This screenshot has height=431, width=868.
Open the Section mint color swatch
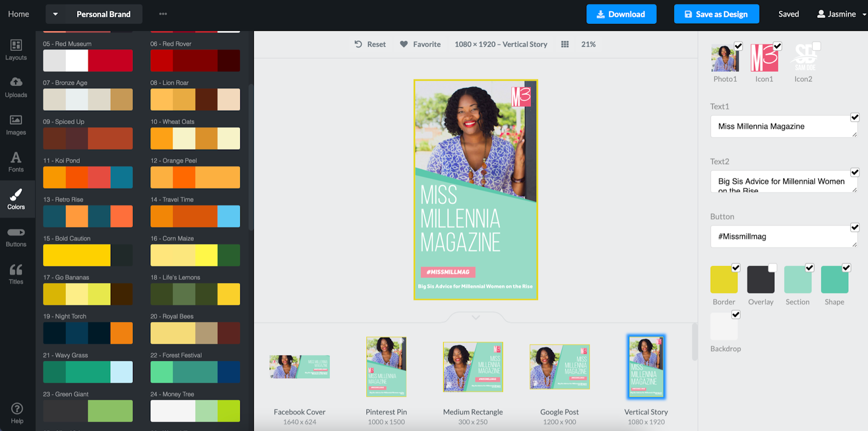[x=797, y=279]
